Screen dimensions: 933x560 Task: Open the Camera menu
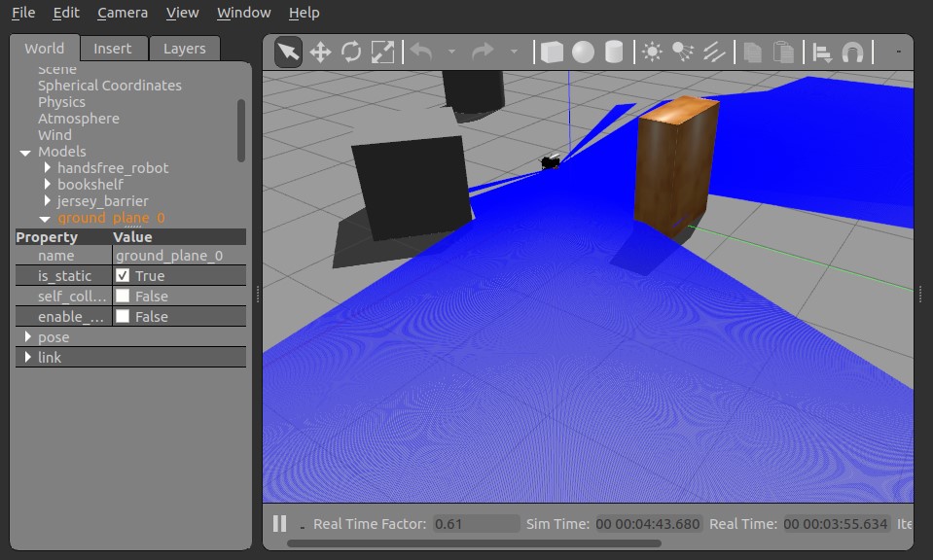click(123, 13)
